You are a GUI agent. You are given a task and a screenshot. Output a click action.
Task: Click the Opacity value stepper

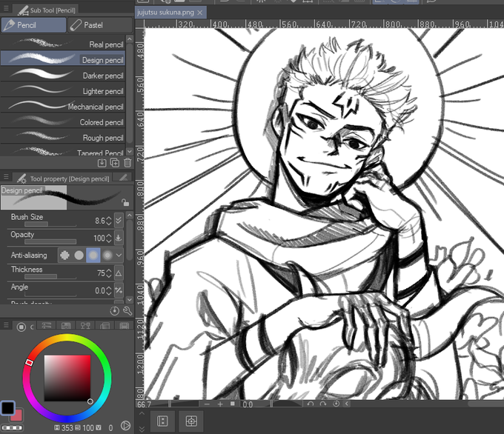tap(109, 238)
